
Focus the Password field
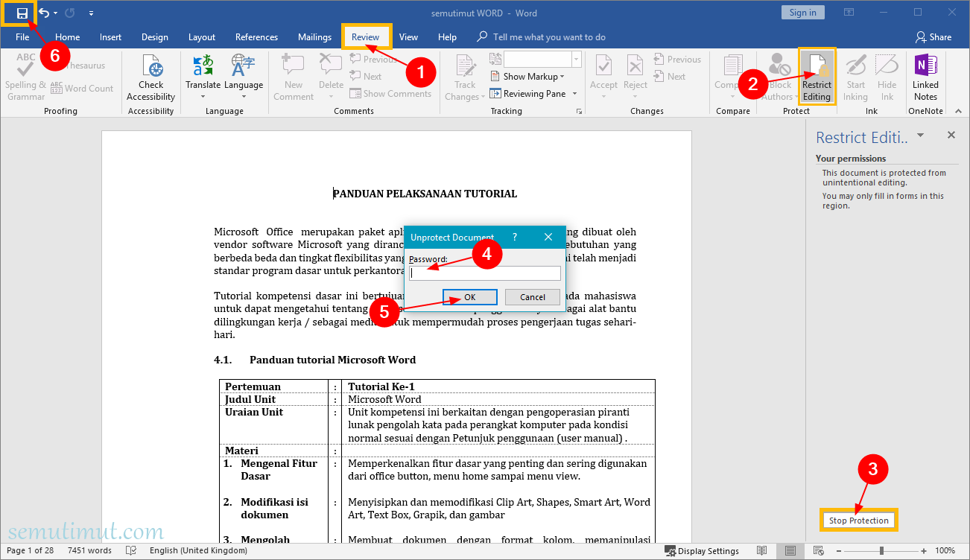click(x=485, y=273)
